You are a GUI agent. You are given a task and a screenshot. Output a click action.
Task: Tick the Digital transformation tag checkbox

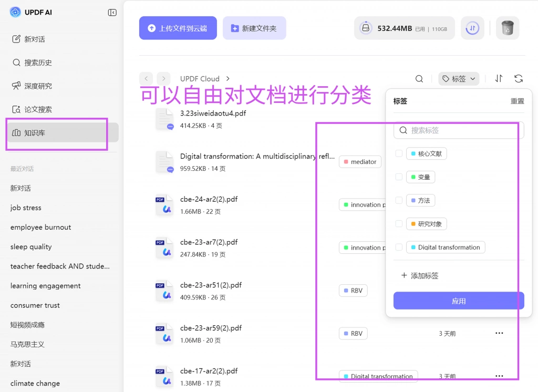point(399,247)
